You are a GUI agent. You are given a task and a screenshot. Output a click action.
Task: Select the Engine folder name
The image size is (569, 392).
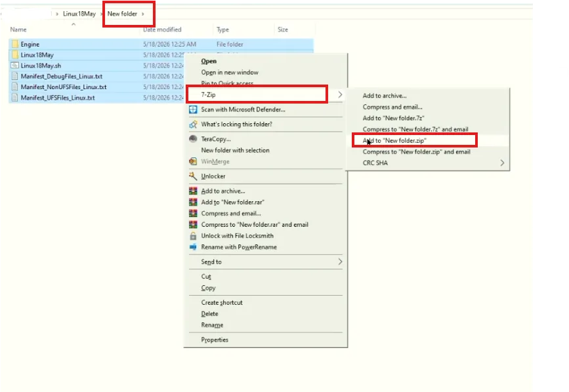[30, 44]
